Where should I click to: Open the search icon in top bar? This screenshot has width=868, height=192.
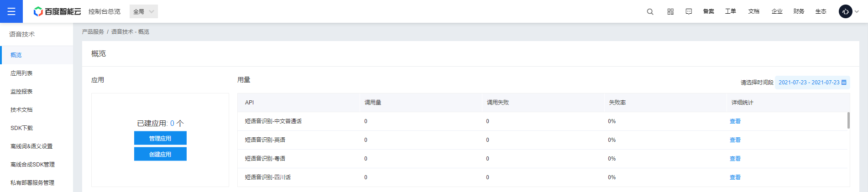[x=650, y=12]
